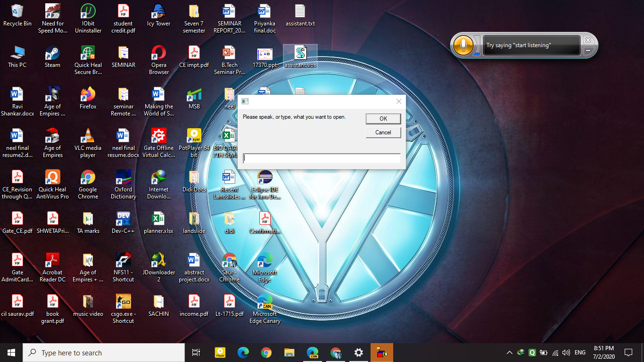The height and width of the screenshot is (362, 644).
Task: Cancel the speech assistant dialog
Action: [x=383, y=132]
